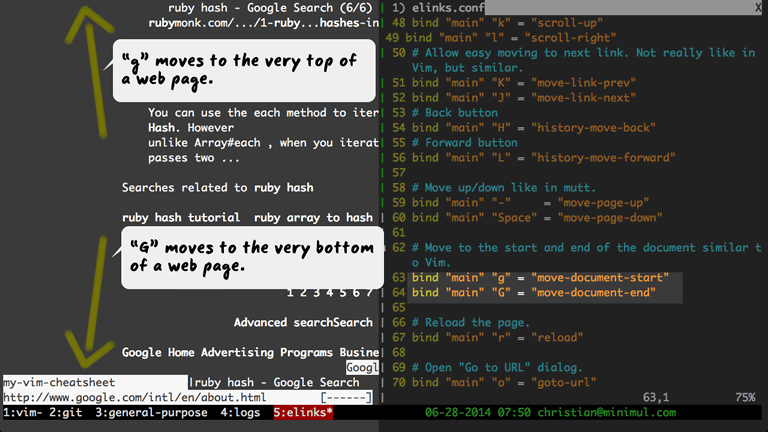Click the elinks progress indicator [------]
This screenshot has width=768, height=432.
tap(346, 398)
